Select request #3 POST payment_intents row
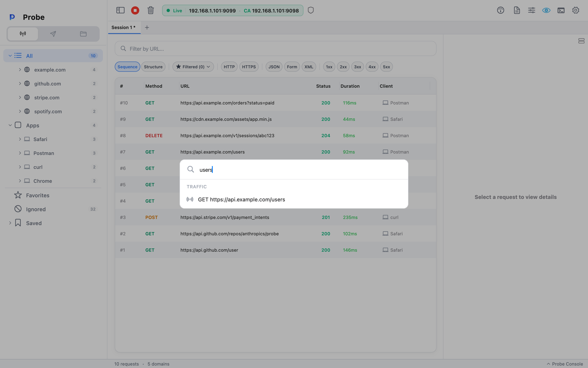The width and height of the screenshot is (588, 368). 276,217
